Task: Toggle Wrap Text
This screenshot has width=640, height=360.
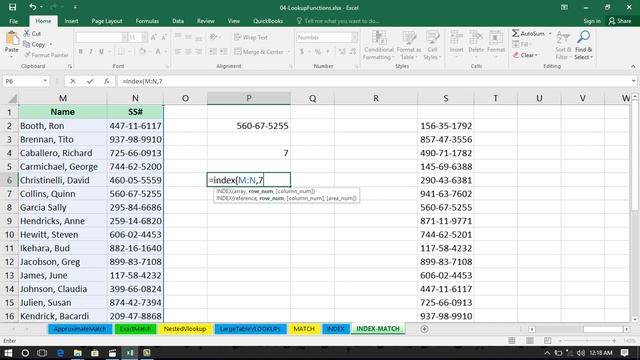Action: pyautogui.click(x=251, y=37)
